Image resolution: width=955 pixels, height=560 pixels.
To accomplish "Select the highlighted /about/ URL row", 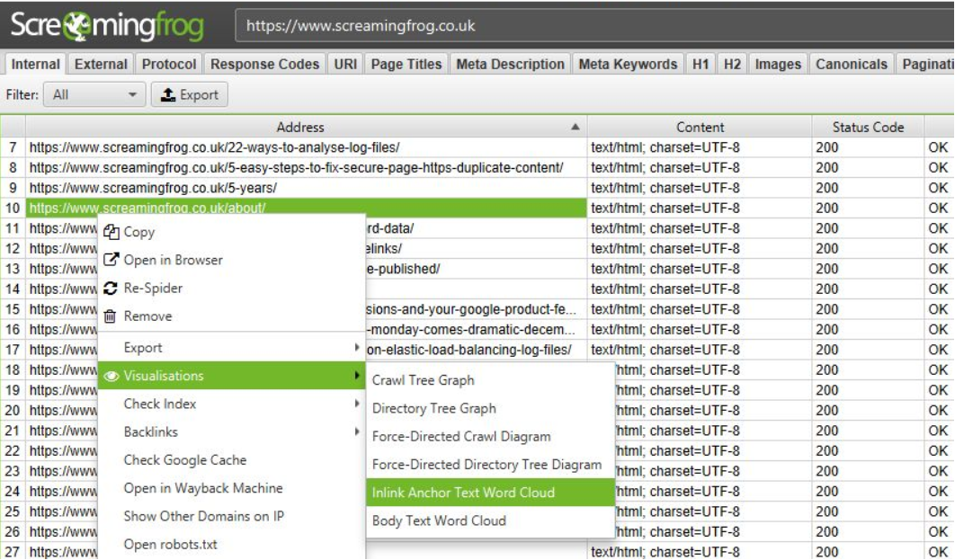I will coord(306,208).
